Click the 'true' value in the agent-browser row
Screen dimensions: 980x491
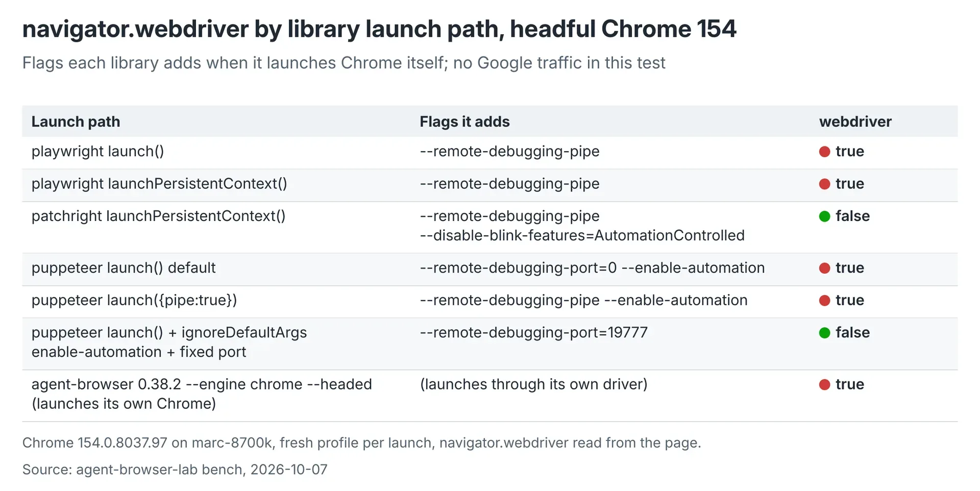tap(850, 385)
